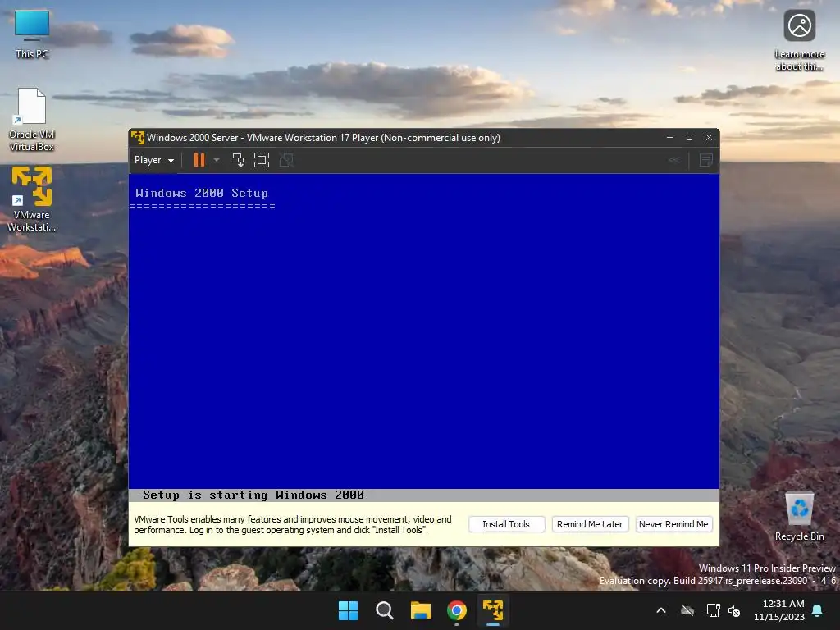Open taskbar Search
840x630 pixels.
pos(385,610)
